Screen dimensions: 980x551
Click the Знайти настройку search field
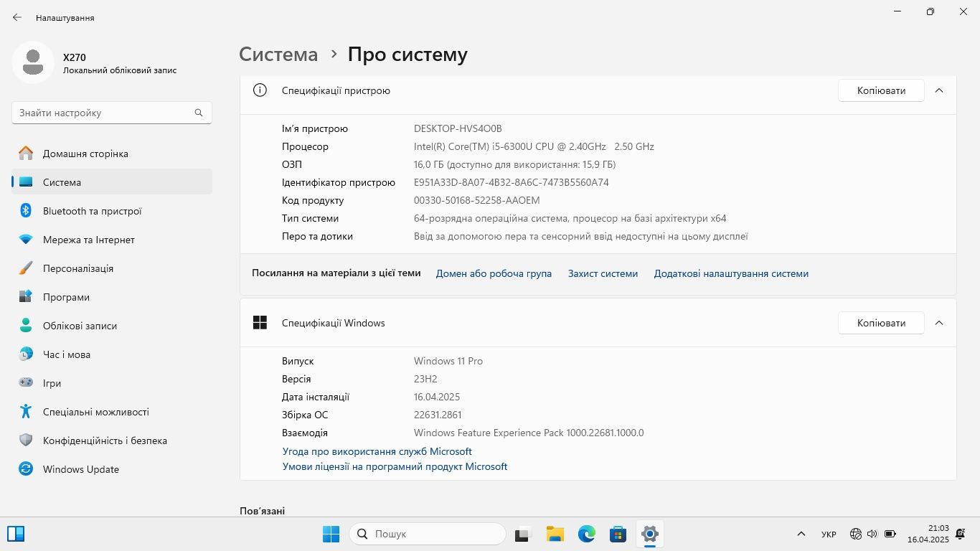pyautogui.click(x=112, y=113)
